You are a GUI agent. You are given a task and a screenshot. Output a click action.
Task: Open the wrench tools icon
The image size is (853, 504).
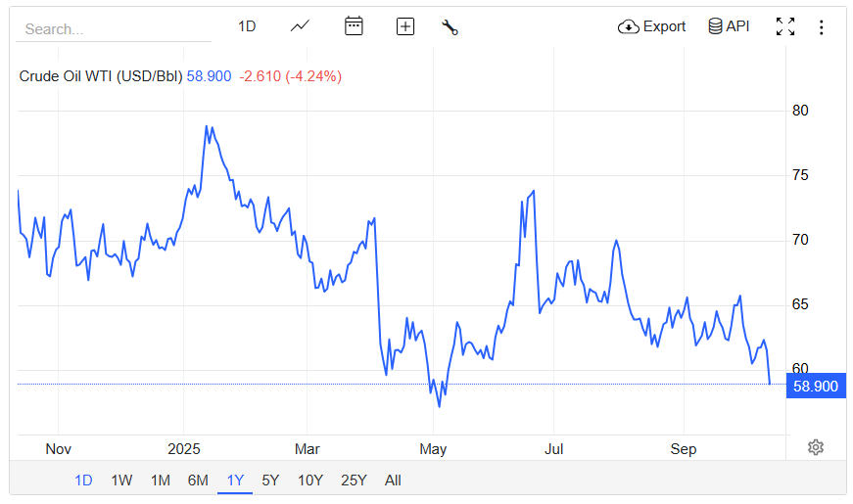pyautogui.click(x=450, y=26)
